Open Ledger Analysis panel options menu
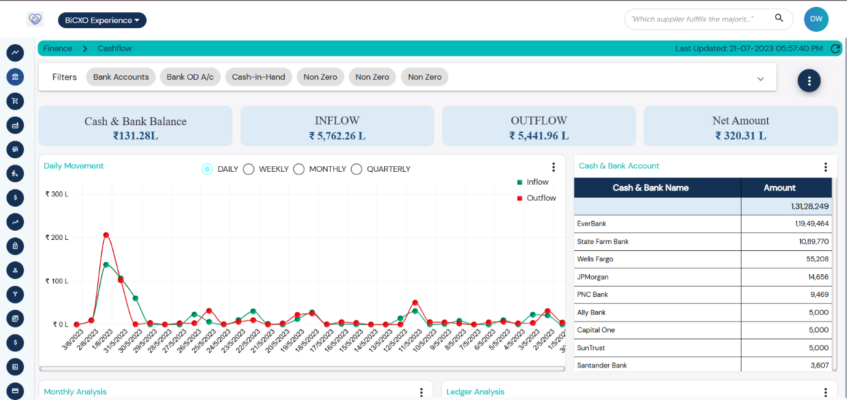The image size is (847, 400). (x=825, y=392)
